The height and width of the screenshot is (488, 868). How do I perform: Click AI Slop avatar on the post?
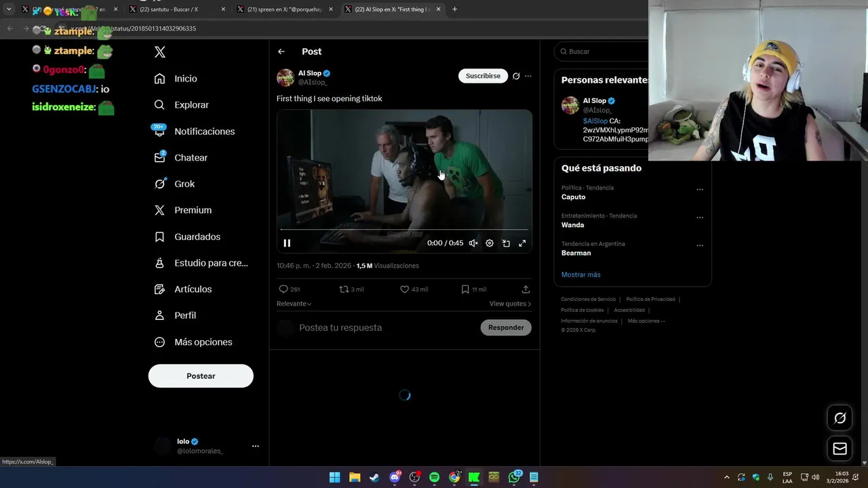(285, 77)
